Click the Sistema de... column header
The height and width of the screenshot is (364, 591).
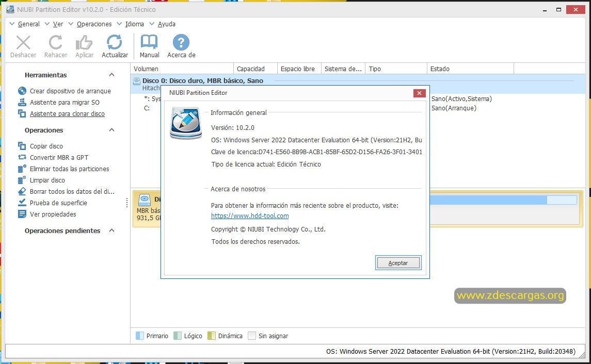coord(343,69)
